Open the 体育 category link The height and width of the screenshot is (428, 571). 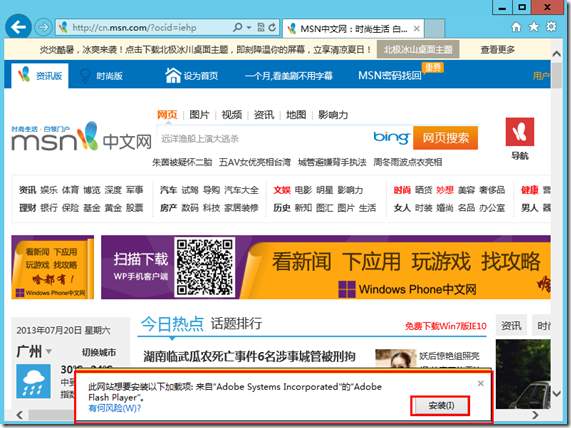click(x=70, y=190)
